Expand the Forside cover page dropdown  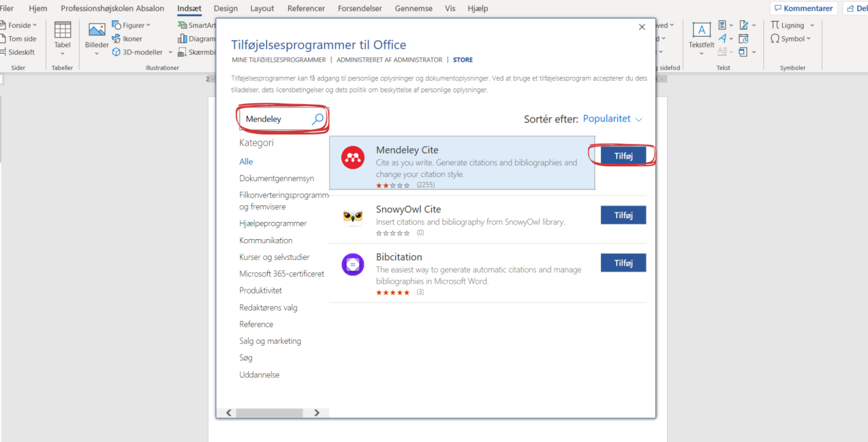click(35, 25)
